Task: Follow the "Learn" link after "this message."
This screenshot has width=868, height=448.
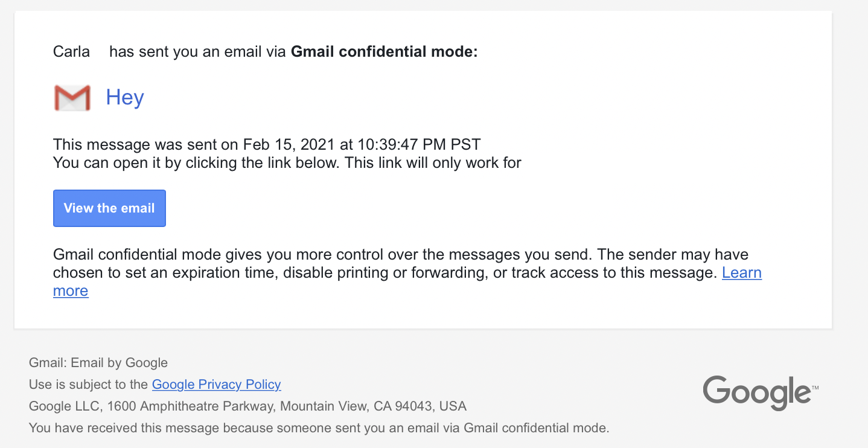Action: click(742, 272)
